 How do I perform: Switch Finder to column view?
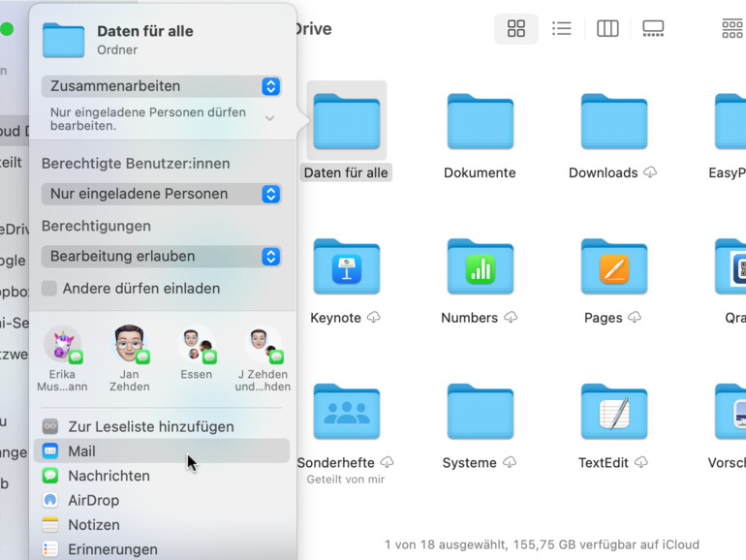607,28
